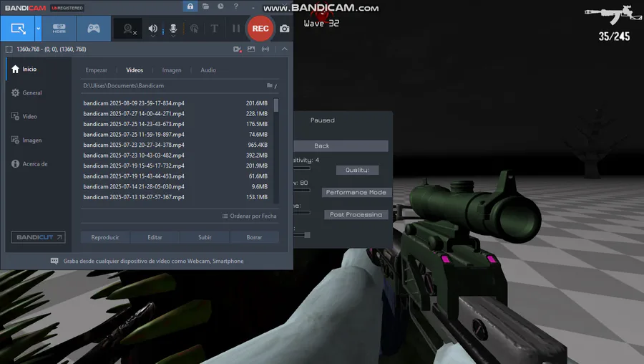The width and height of the screenshot is (644, 364).
Task: Take a screenshot with the camera icon
Action: click(285, 29)
